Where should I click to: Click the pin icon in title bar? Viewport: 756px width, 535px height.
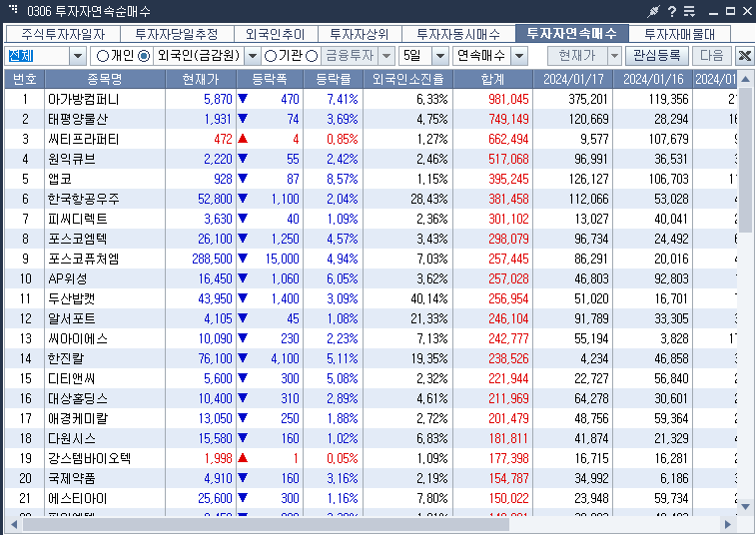653,11
